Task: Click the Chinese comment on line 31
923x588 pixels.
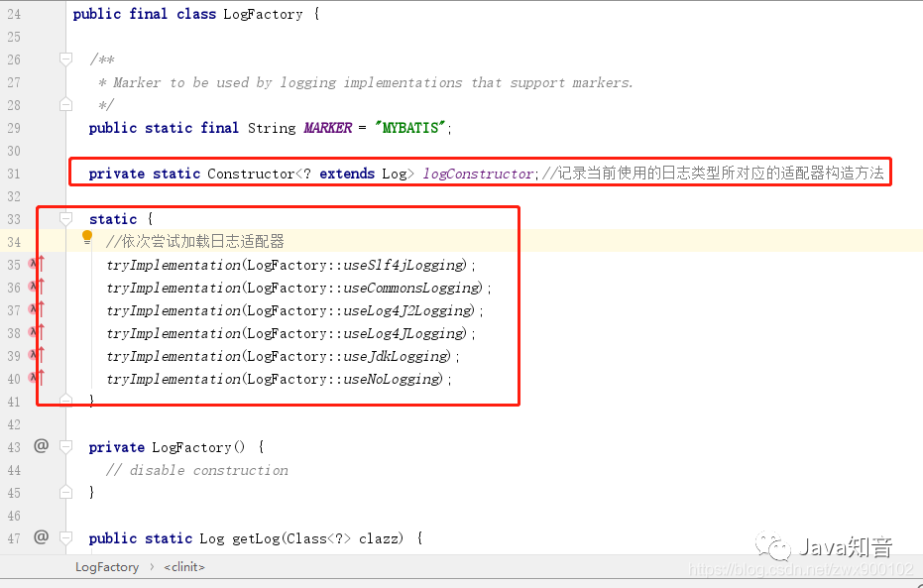Action: pos(713,174)
